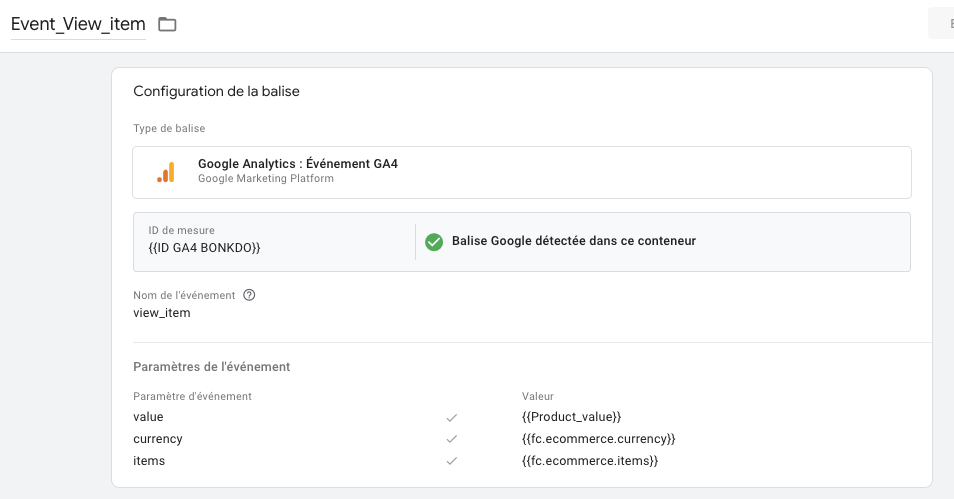Click the Paramètres de l'événement section header

[212, 367]
